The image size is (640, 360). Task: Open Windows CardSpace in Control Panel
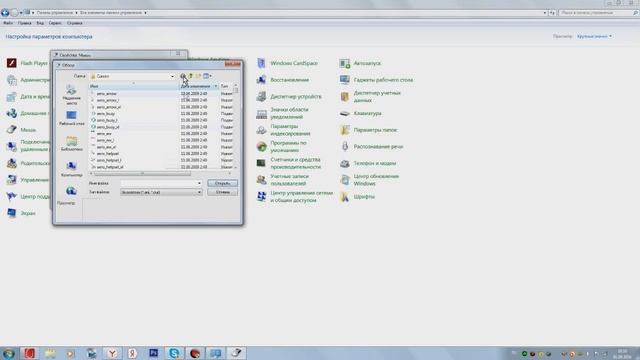pyautogui.click(x=287, y=63)
